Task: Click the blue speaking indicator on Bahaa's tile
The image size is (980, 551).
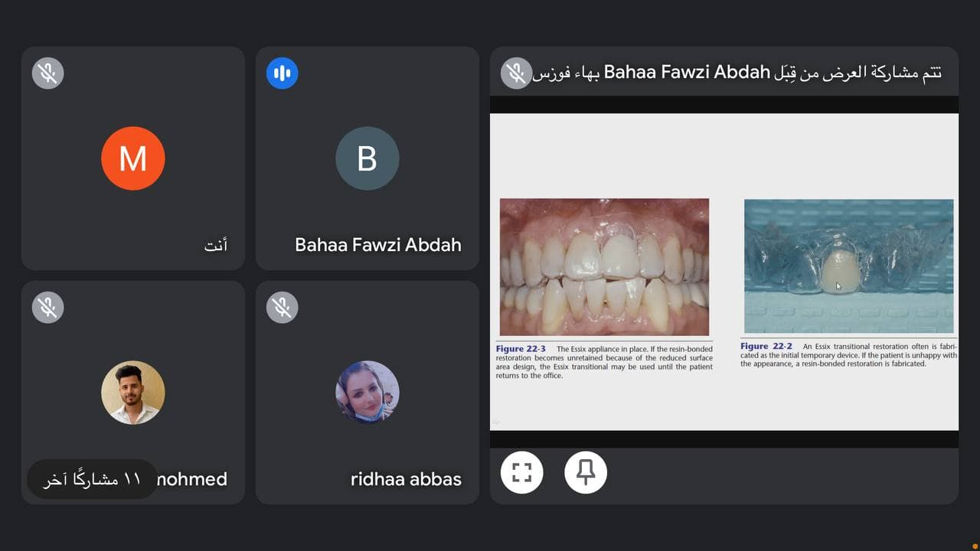Action: [x=282, y=73]
